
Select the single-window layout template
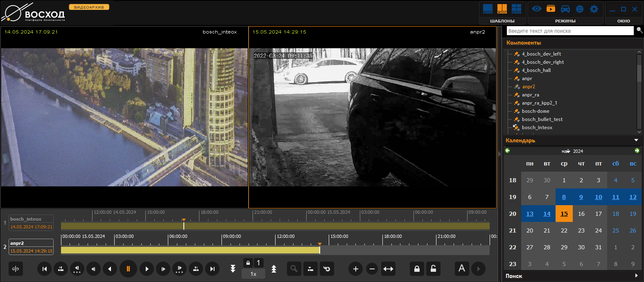(x=488, y=9)
